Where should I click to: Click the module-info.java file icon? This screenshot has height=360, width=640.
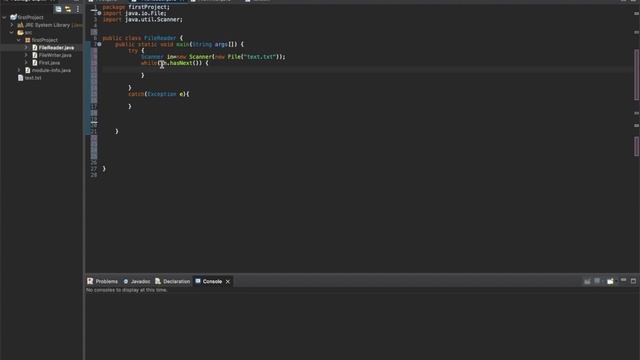(x=28, y=70)
